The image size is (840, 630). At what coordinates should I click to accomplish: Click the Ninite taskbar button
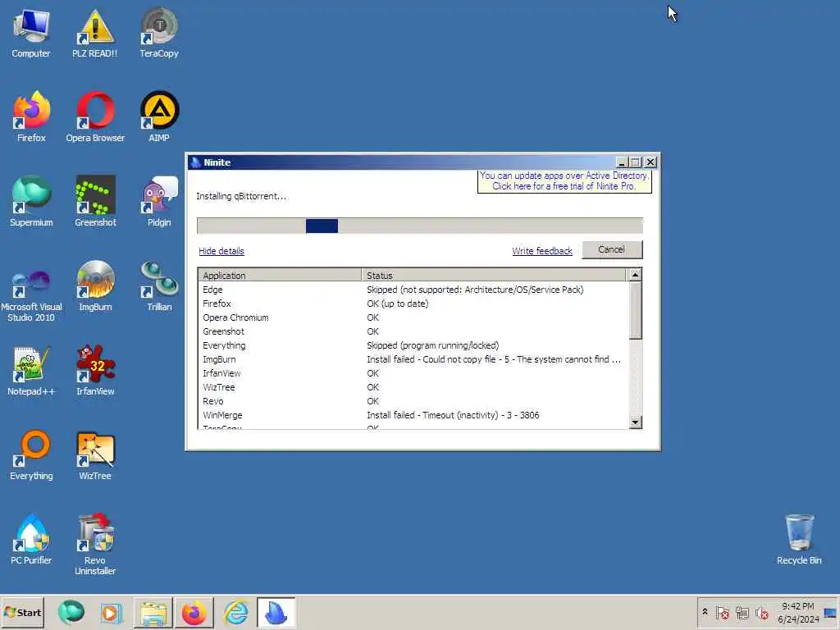(276, 612)
